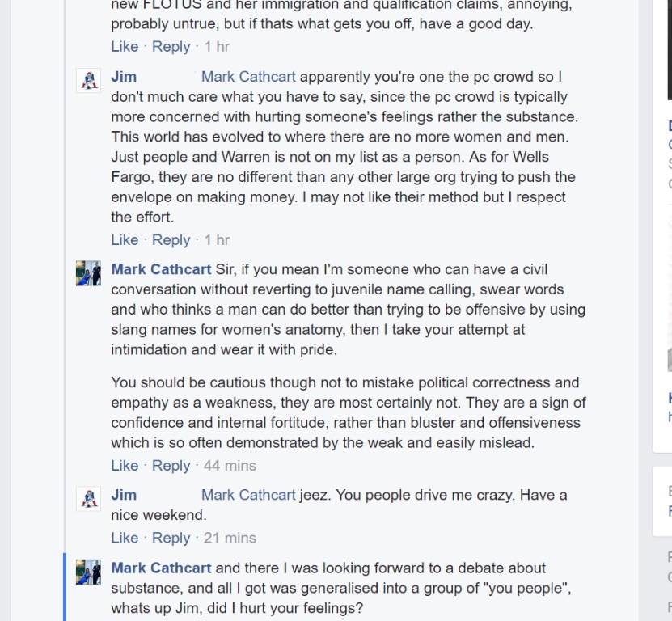Like Mark's political correctness comment
Screen dimensions: 672x621
click(125, 466)
